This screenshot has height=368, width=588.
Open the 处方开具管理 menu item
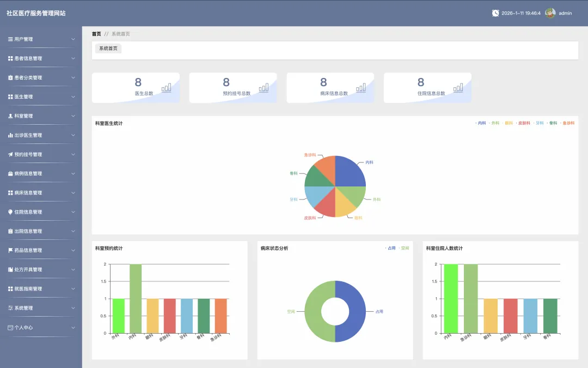click(x=41, y=269)
